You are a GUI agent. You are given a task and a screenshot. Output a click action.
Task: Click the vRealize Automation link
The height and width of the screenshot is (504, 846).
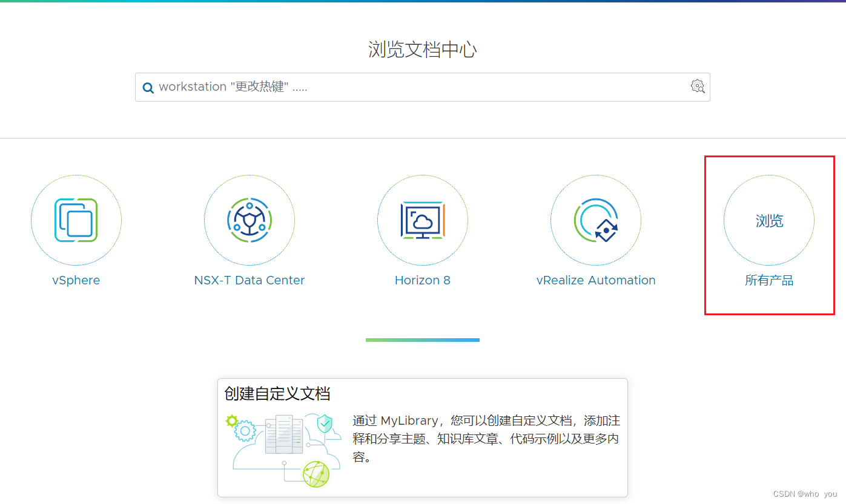click(x=596, y=280)
